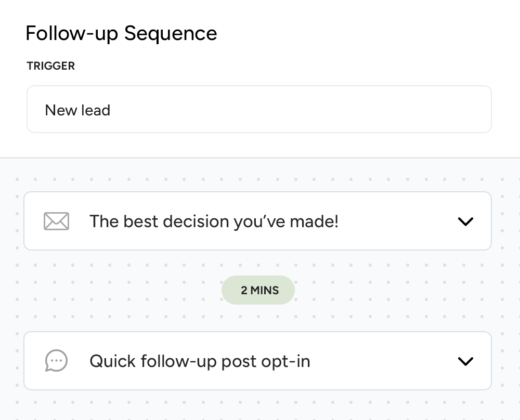Expand 'The best decision you've made!' step

(x=465, y=221)
